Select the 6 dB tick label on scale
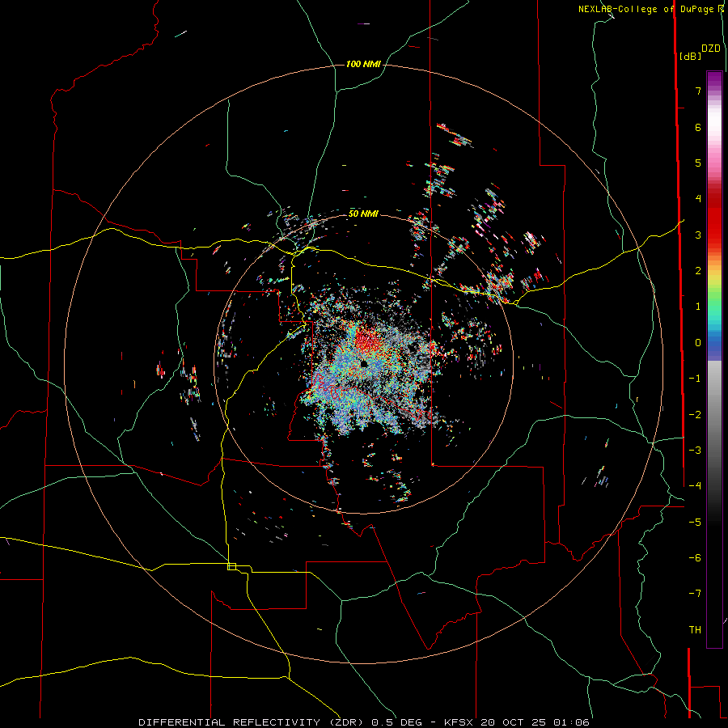This screenshot has height=728, width=728. click(698, 127)
